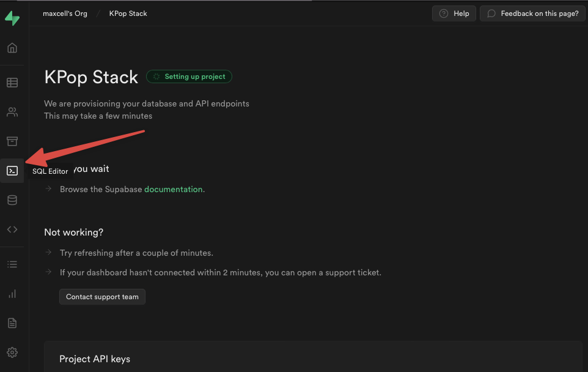Viewport: 588px width, 372px height.
Task: Open the Authentication users icon
Action: pyautogui.click(x=12, y=112)
